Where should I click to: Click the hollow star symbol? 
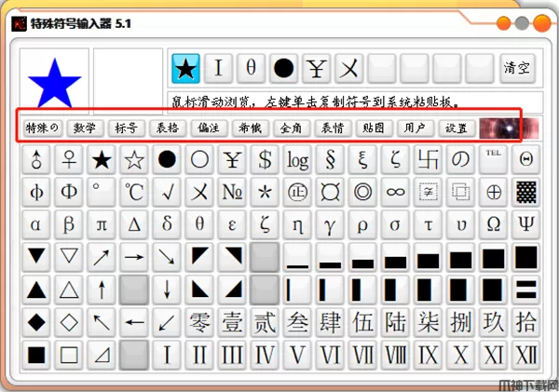(x=135, y=159)
